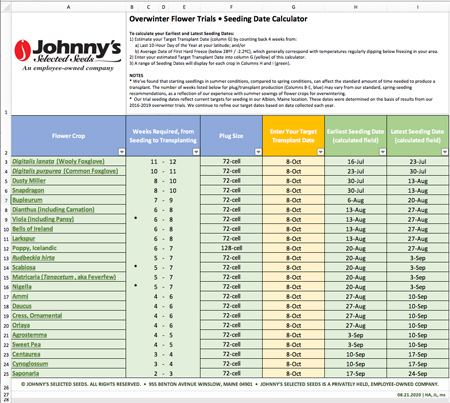Screen dimensions: 450x403
Task: Select the target transplant date for Snapdragon
Action: coord(293,191)
